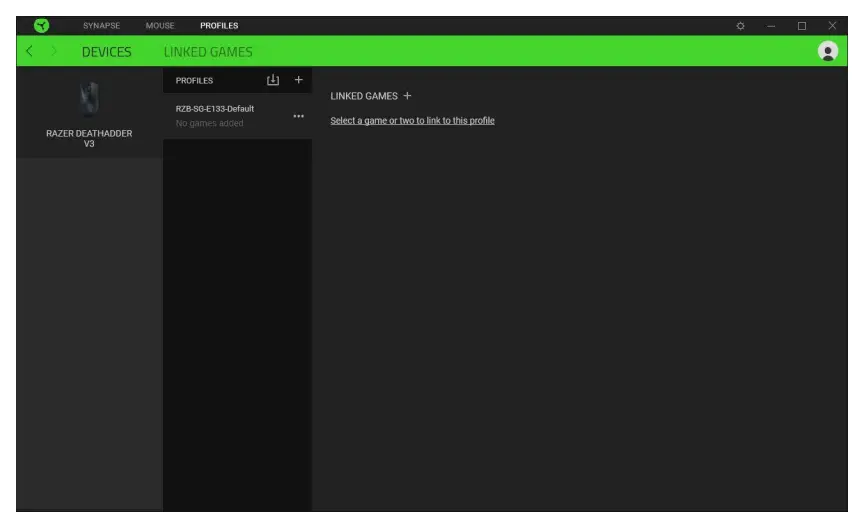Image resolution: width=861 pixels, height=525 pixels.
Task: Open the Devices subtab
Action: (x=107, y=52)
